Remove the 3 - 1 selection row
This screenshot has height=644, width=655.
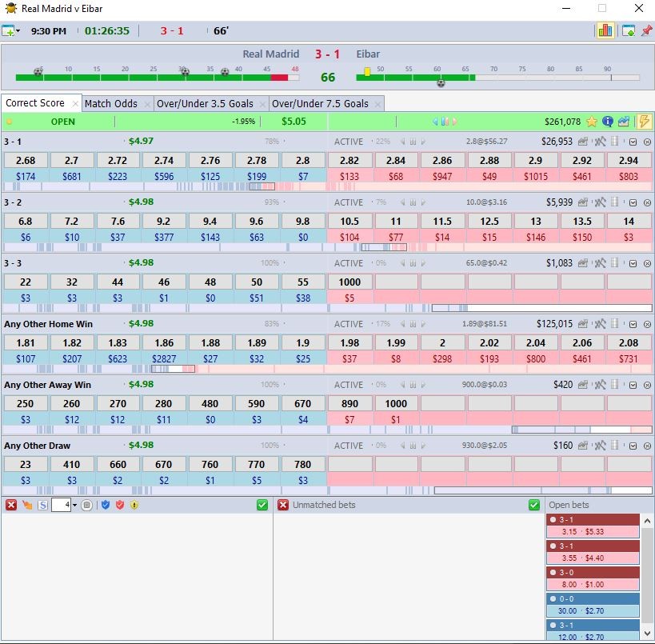(x=647, y=142)
